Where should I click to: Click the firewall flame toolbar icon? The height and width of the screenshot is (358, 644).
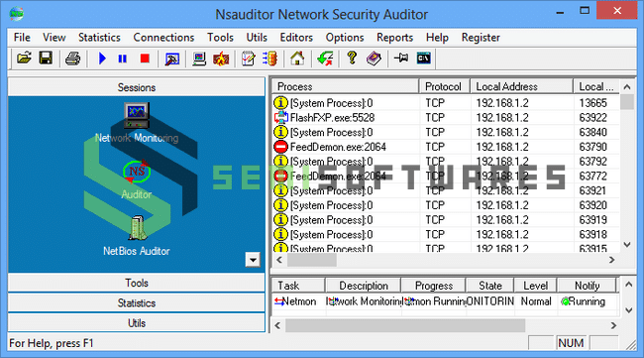point(221,59)
